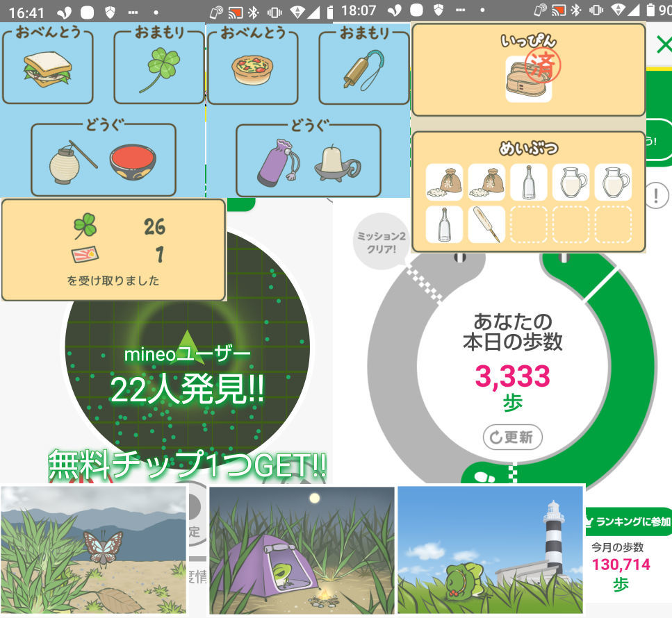Tap the Bluetooth icon beside 16:41 clock
This screenshot has height=618, width=672.
click(254, 13)
